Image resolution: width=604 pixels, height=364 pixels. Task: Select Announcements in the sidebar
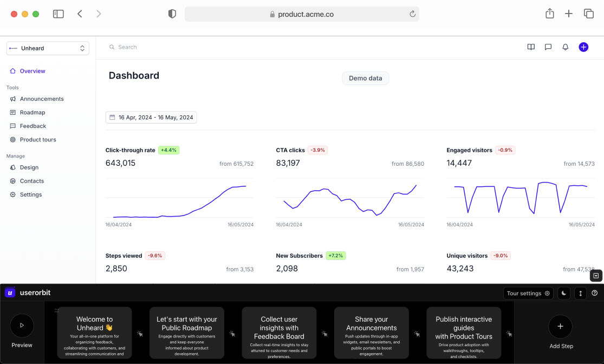(x=41, y=99)
